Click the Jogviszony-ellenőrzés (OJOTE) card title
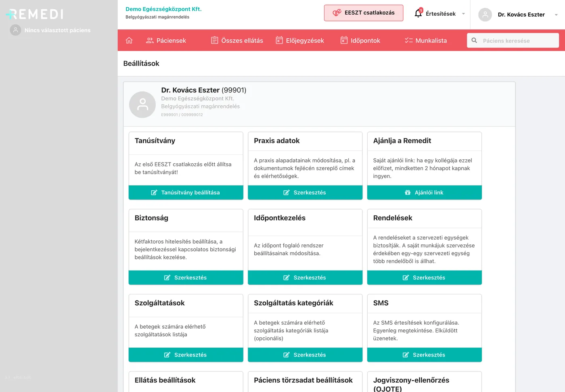The width and height of the screenshot is (565, 392). point(411,384)
